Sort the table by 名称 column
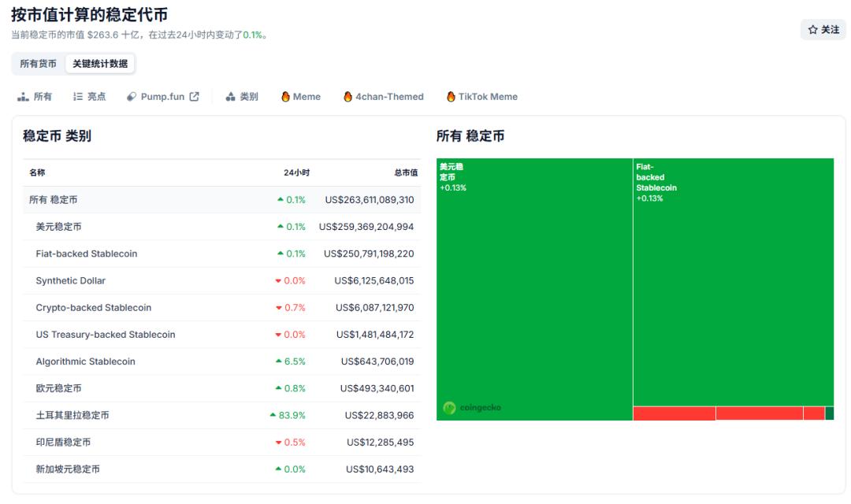The width and height of the screenshot is (851, 504). click(37, 172)
